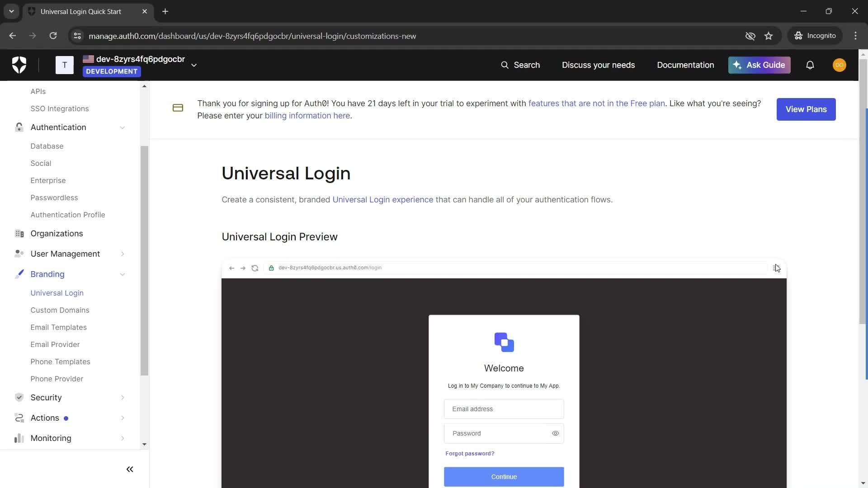Reload the page in Chrome

[53, 36]
